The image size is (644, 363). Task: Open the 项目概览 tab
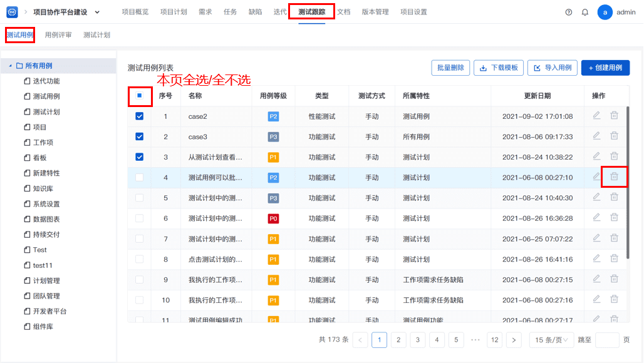coord(135,12)
